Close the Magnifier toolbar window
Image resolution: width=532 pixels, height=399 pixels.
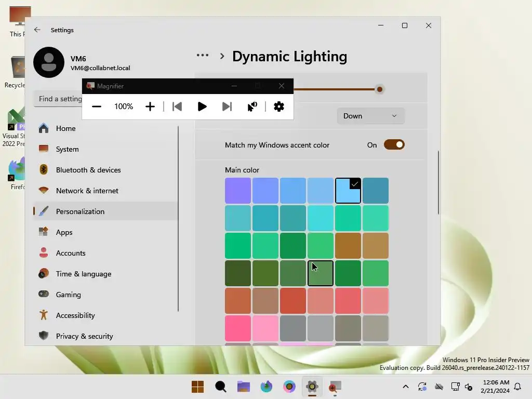(x=281, y=86)
